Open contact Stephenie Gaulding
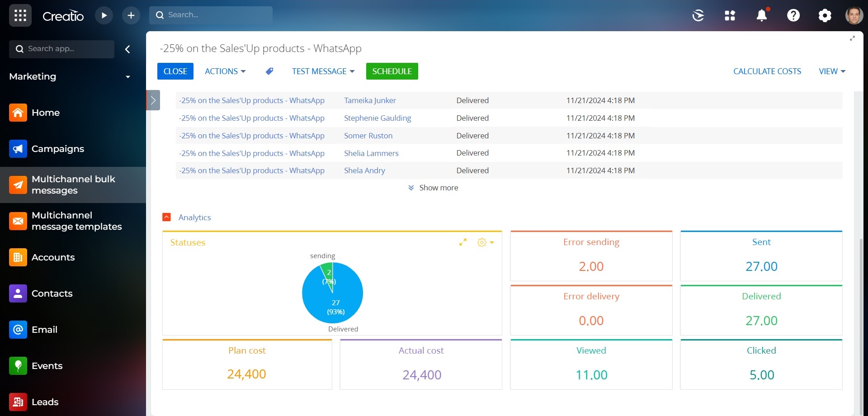This screenshot has height=416, width=868. [377, 118]
